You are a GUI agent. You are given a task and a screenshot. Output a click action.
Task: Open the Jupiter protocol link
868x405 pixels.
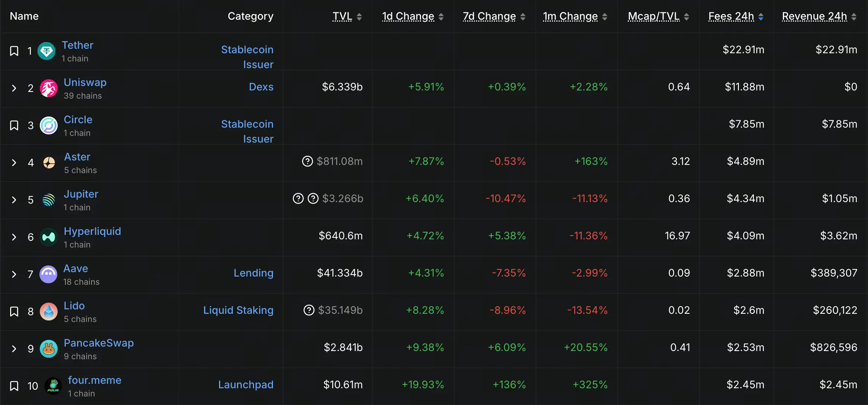81,194
